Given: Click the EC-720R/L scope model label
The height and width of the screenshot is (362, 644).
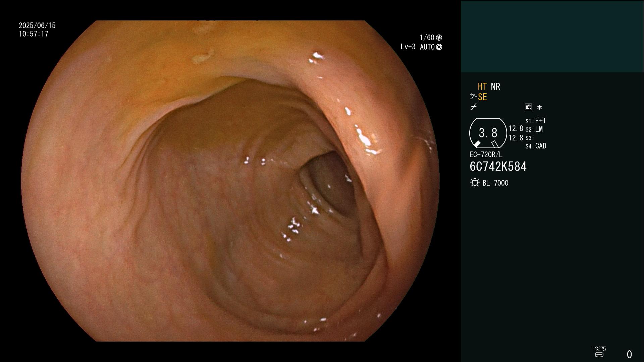Looking at the screenshot, I should click(x=486, y=155).
